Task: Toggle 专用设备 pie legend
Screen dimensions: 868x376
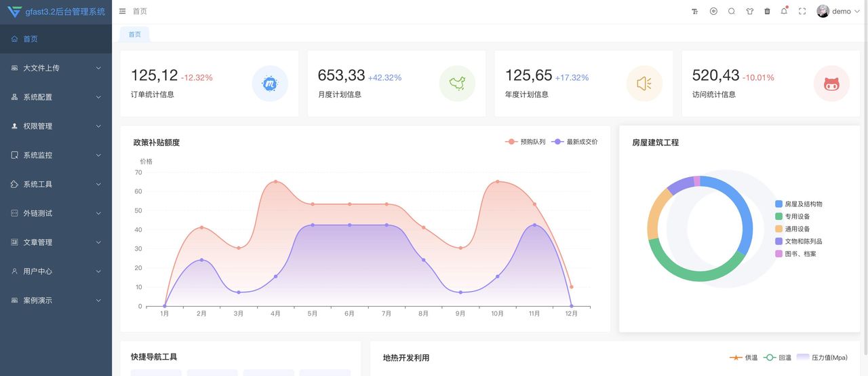Action: point(793,217)
